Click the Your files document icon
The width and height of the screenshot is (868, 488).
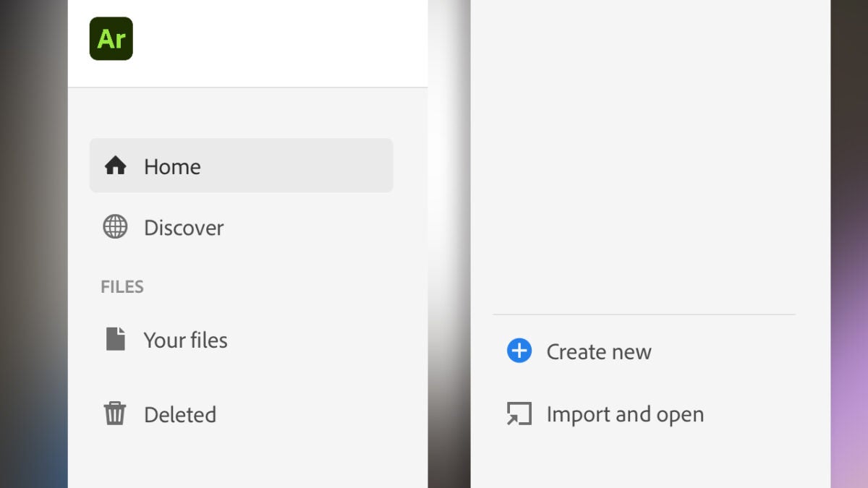[x=115, y=339]
